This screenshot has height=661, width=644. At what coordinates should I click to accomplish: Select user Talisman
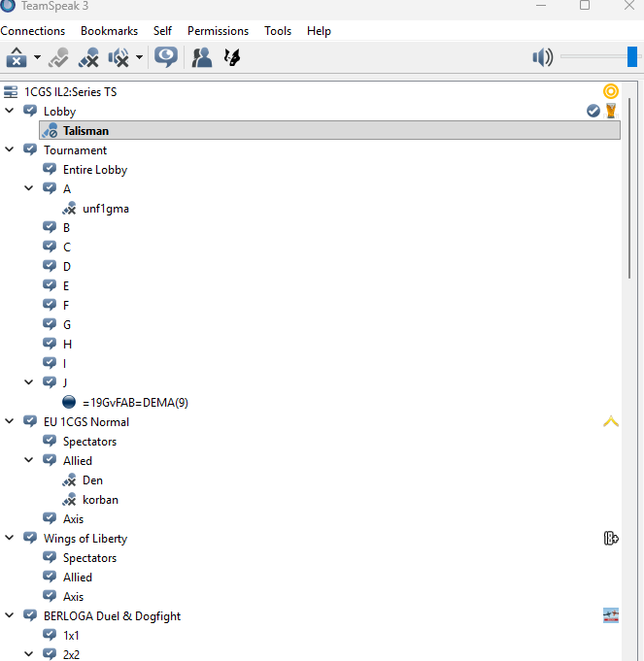click(330, 130)
